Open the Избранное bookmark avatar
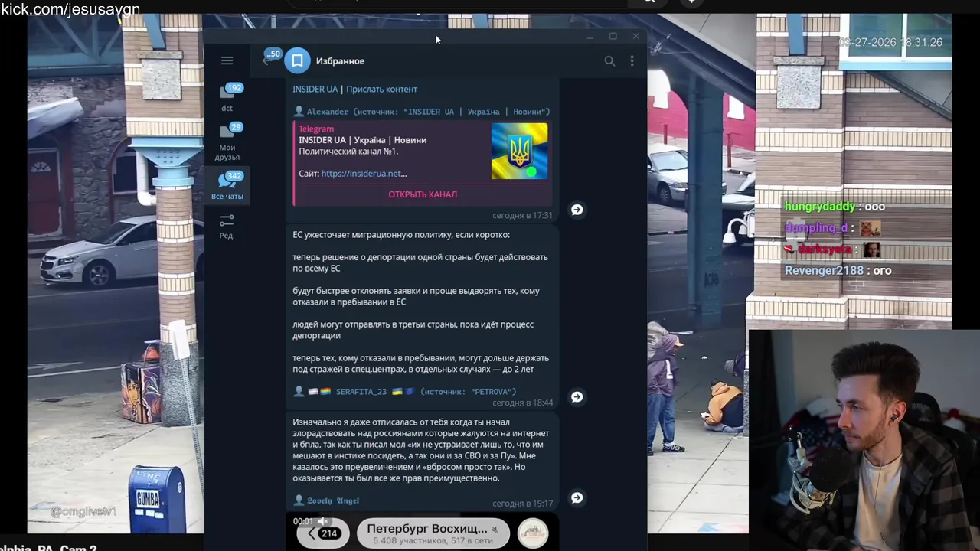The height and width of the screenshot is (551, 980). tap(298, 60)
